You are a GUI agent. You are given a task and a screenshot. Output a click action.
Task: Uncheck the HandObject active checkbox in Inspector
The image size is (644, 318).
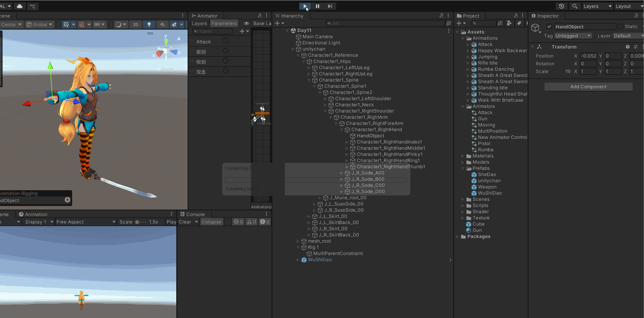click(x=549, y=26)
